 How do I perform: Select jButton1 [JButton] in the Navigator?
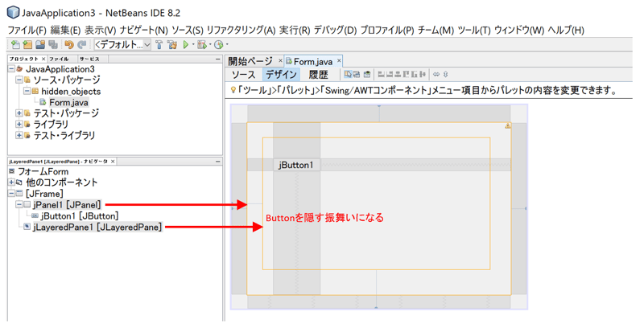click(x=80, y=215)
